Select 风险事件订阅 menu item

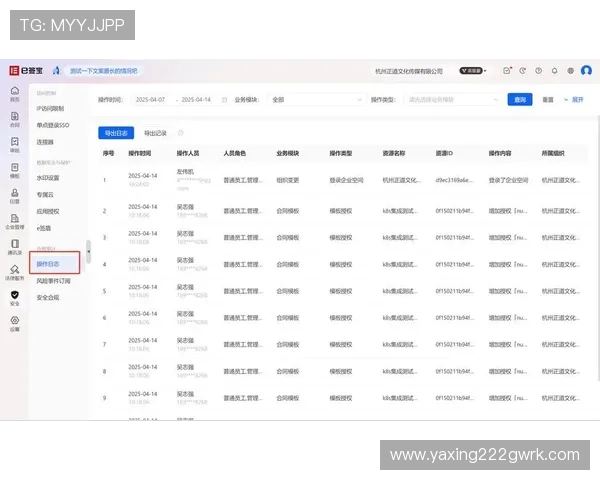pos(53,281)
